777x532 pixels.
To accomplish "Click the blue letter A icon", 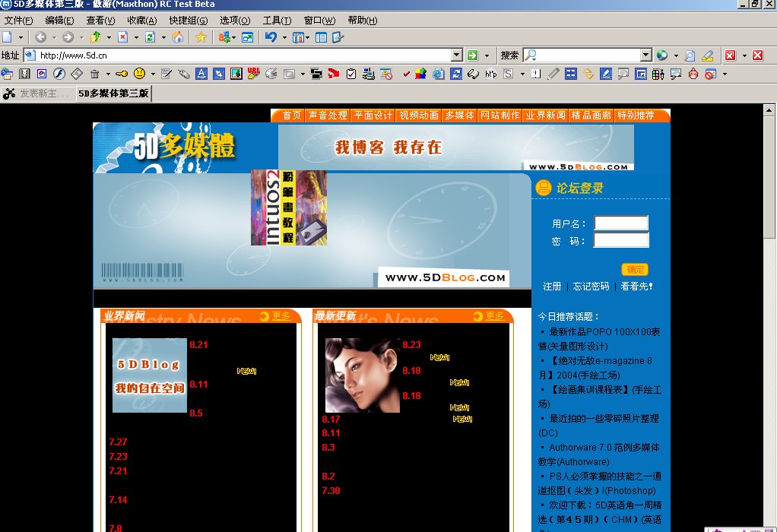I will (201, 74).
